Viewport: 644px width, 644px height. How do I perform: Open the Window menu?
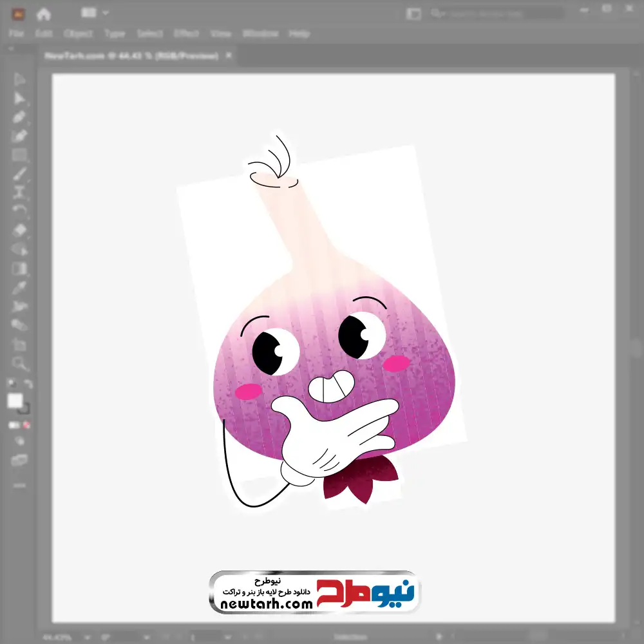(260, 33)
